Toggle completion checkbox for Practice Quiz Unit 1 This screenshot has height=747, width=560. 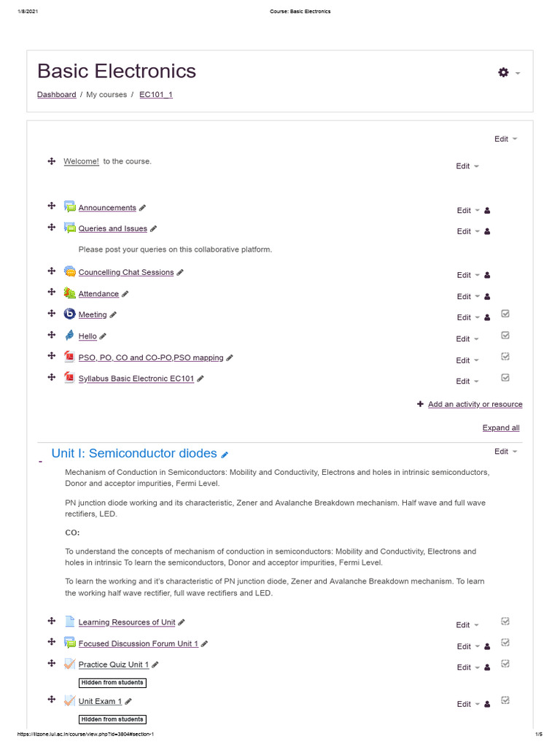click(x=505, y=664)
